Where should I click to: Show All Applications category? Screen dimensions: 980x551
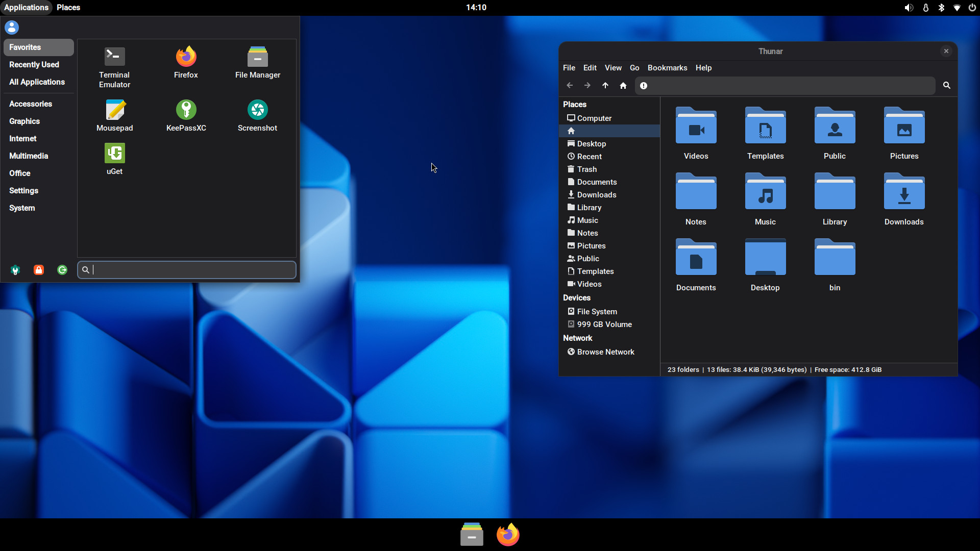(x=37, y=82)
